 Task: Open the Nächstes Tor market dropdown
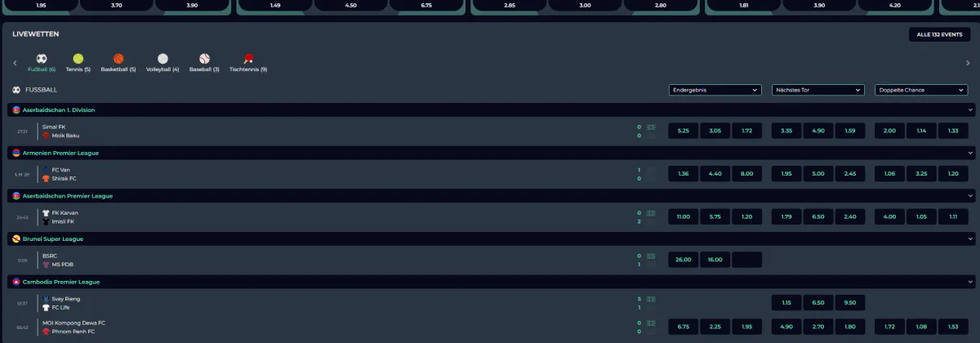pyautogui.click(x=817, y=90)
